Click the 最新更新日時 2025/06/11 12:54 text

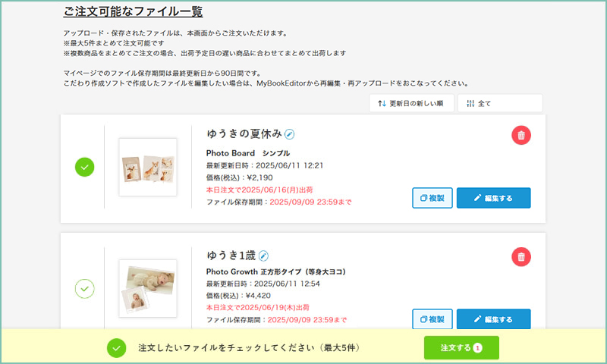[x=263, y=284]
